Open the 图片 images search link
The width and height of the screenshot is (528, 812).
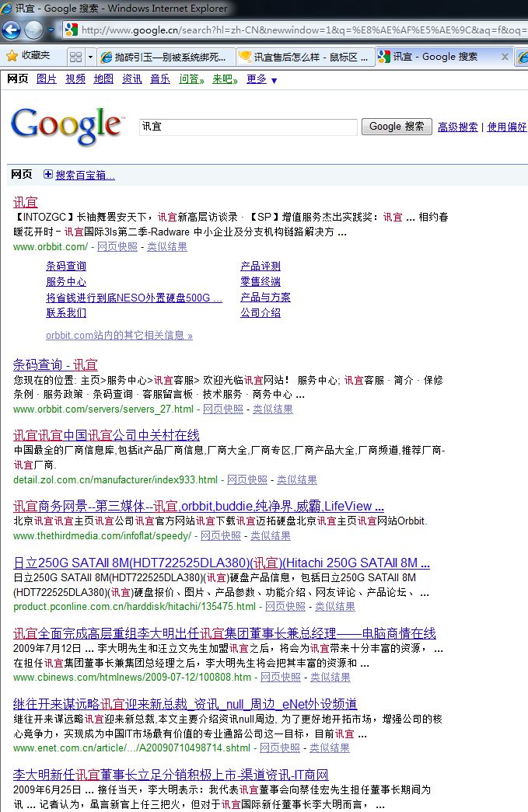pos(46,78)
